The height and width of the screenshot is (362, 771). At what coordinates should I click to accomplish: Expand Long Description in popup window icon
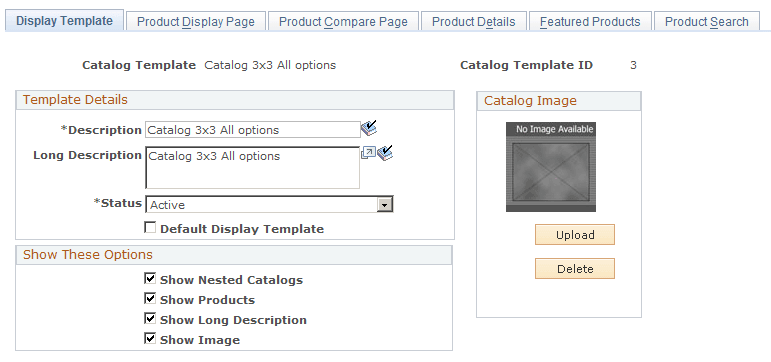click(368, 153)
